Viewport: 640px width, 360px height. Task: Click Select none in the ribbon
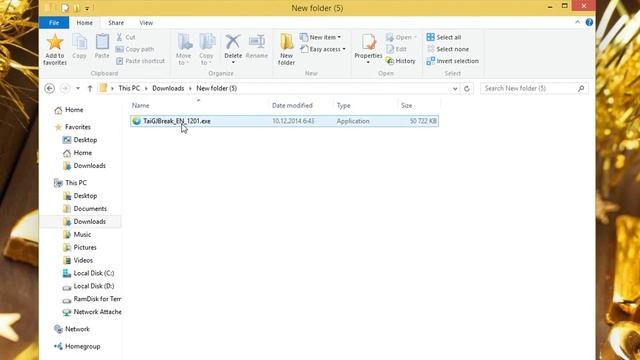[447, 49]
